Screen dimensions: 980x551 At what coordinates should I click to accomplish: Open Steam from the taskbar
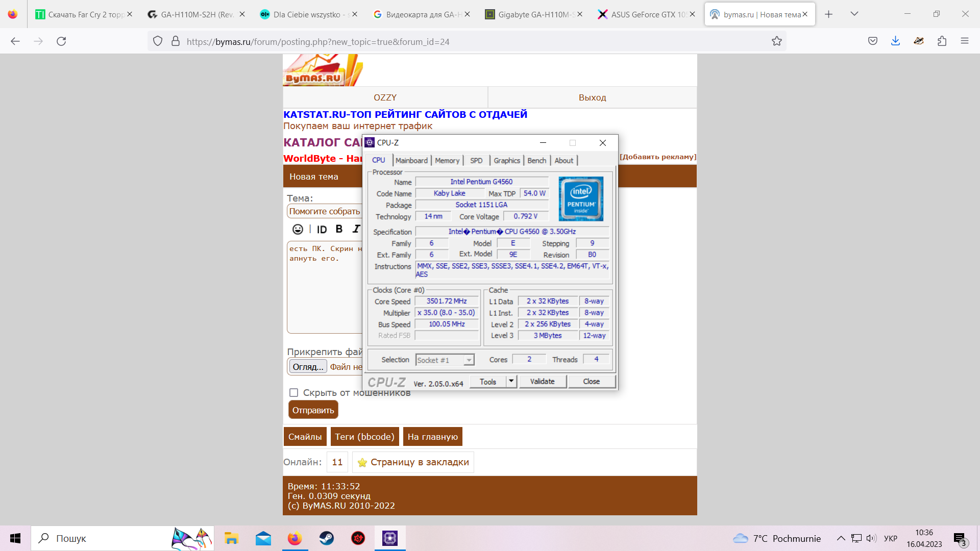(x=327, y=538)
